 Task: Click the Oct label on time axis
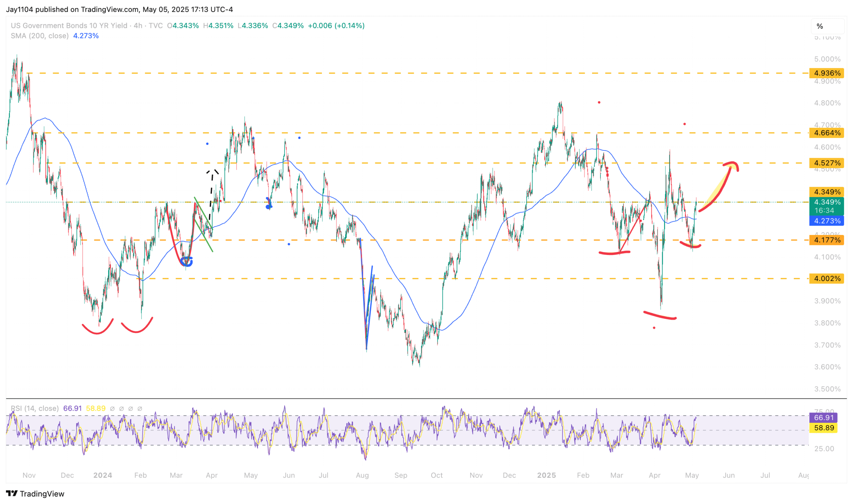pyautogui.click(x=437, y=475)
